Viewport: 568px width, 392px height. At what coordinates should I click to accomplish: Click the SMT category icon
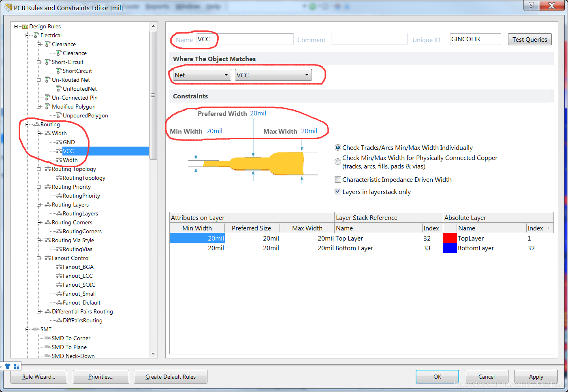tap(36, 330)
